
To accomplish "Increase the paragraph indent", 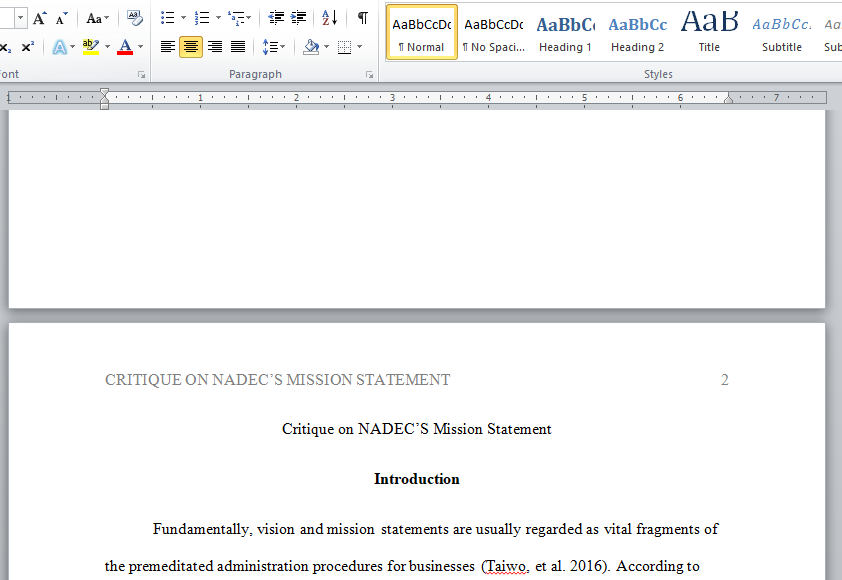I will pos(299,18).
